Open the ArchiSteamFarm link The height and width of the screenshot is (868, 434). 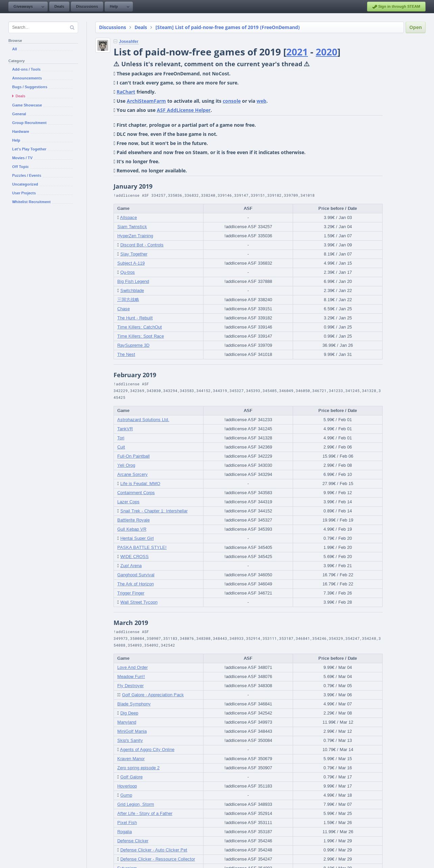click(x=146, y=101)
